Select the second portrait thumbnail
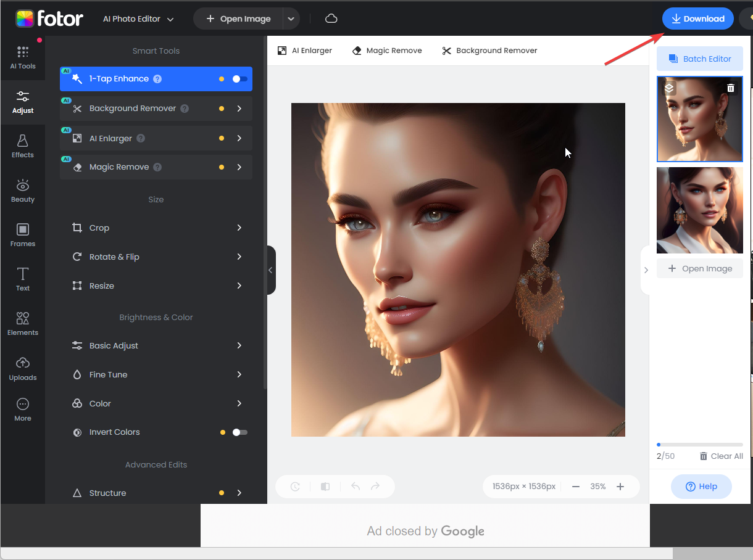This screenshot has height=560, width=753. point(700,210)
